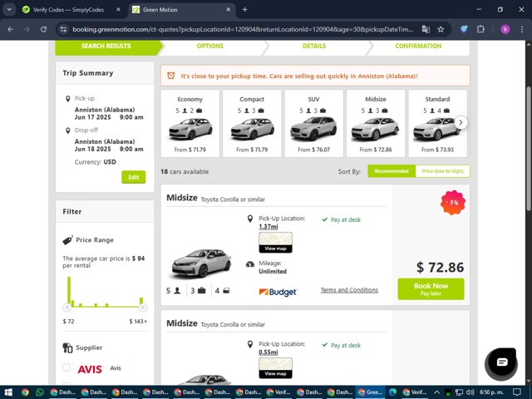Image resolution: width=532 pixels, height=399 pixels.
Task: Click the 0.55mi pickup distance link
Action: coord(268,352)
